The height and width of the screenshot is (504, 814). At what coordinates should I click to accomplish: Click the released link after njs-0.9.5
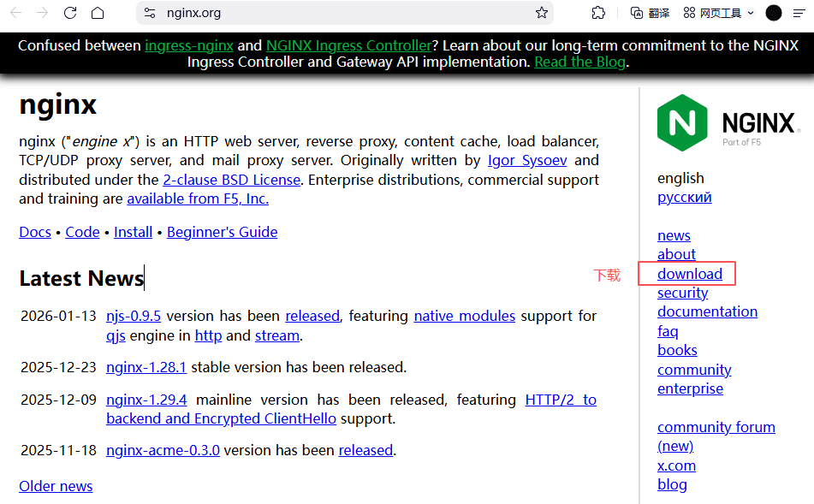click(x=312, y=316)
